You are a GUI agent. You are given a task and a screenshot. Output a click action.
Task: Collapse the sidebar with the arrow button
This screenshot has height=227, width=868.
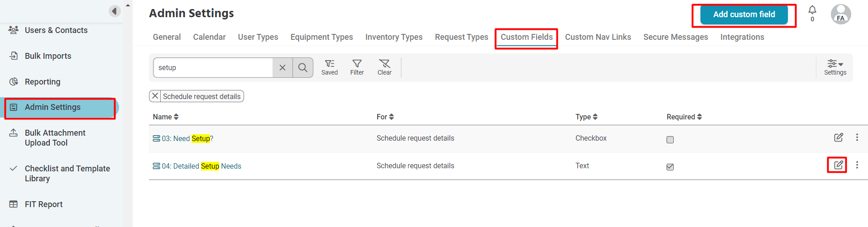pyautogui.click(x=115, y=11)
